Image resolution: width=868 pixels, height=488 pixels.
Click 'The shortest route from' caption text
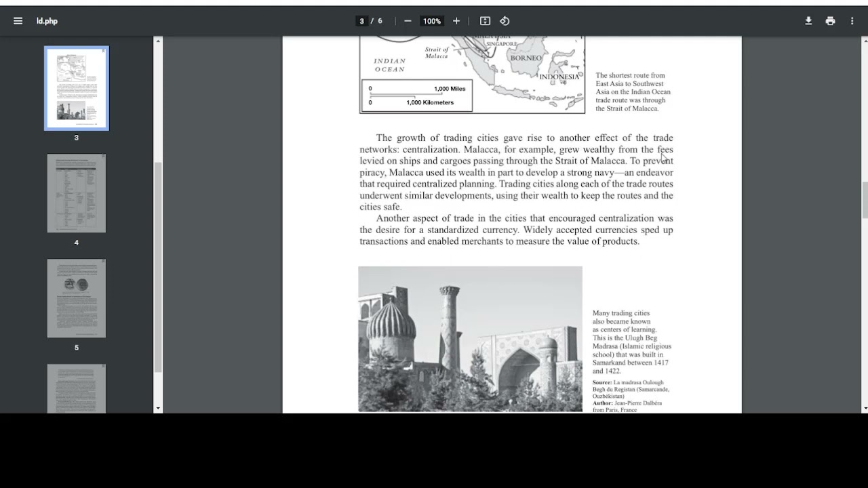click(630, 75)
